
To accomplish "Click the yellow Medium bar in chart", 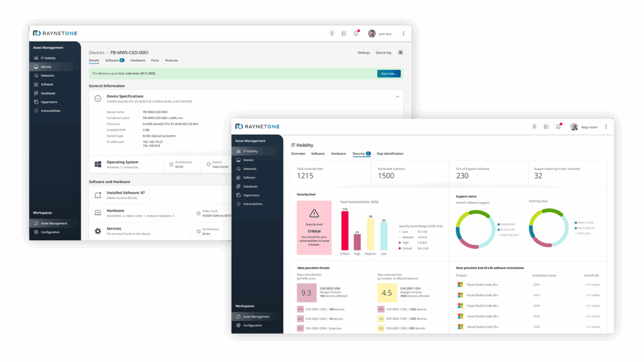I will click(370, 234).
